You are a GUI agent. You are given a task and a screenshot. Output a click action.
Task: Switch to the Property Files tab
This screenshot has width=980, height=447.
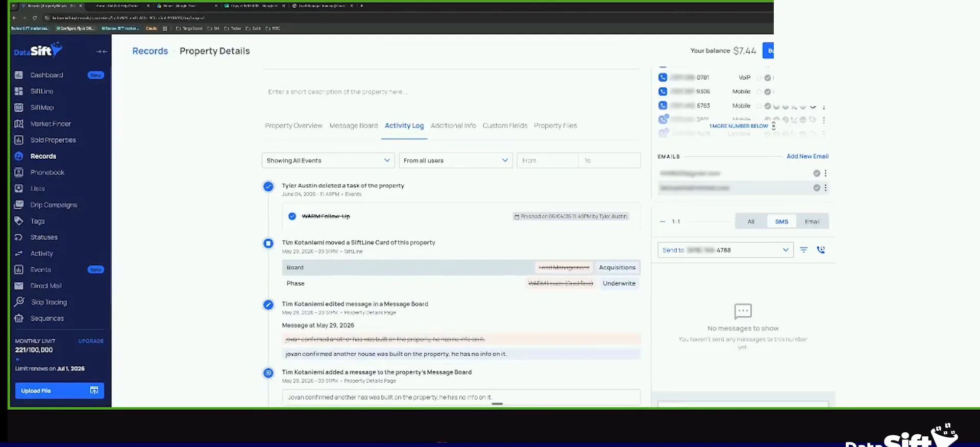coord(555,126)
